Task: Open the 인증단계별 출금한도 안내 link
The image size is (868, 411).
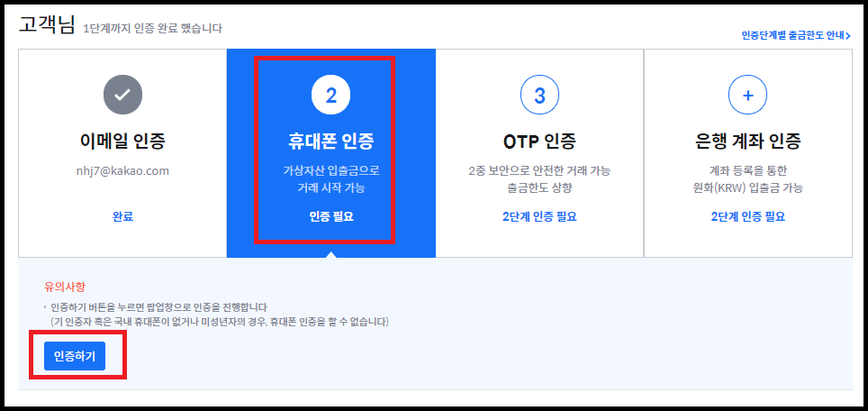Action: (795, 36)
